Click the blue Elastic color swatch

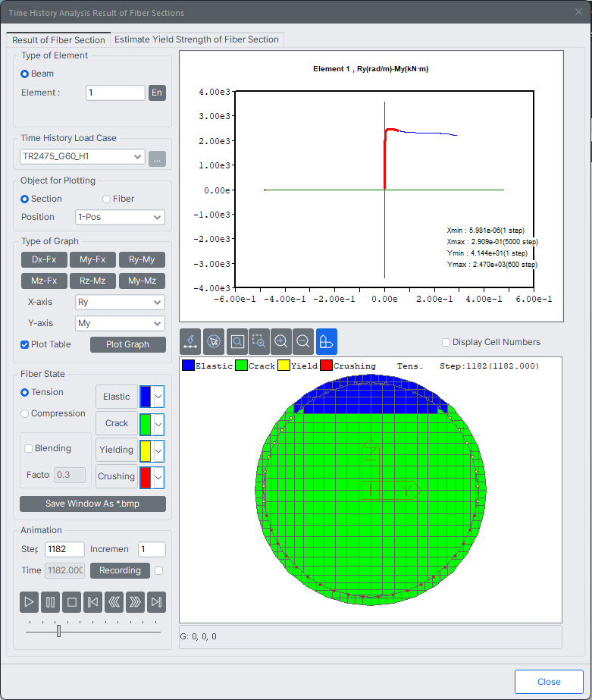[146, 397]
